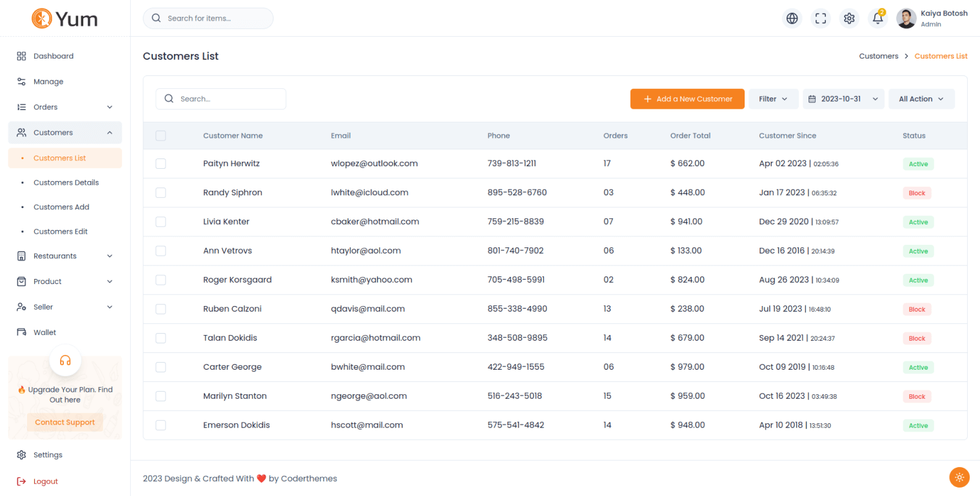Select the Roger Korsgaard row checkbox
980x496 pixels.
[x=161, y=280]
